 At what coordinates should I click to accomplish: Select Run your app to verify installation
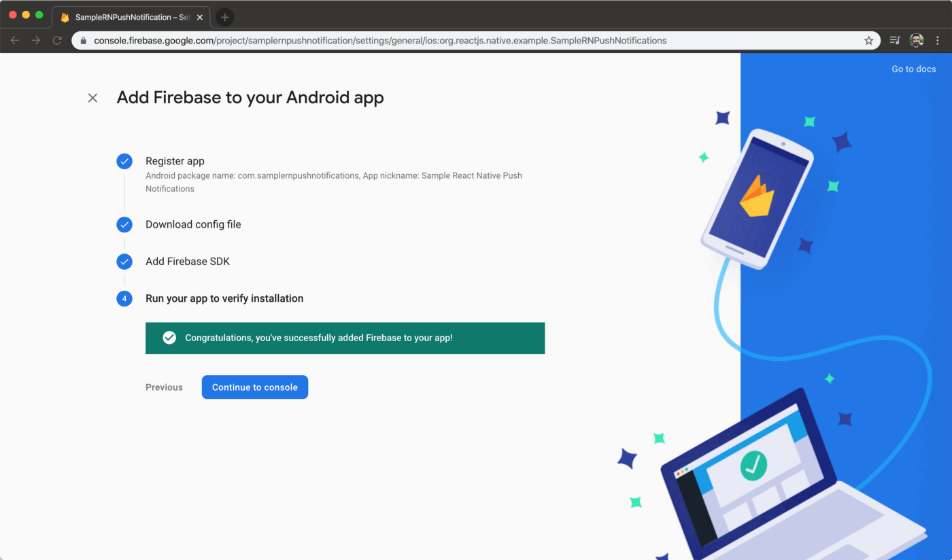224,298
